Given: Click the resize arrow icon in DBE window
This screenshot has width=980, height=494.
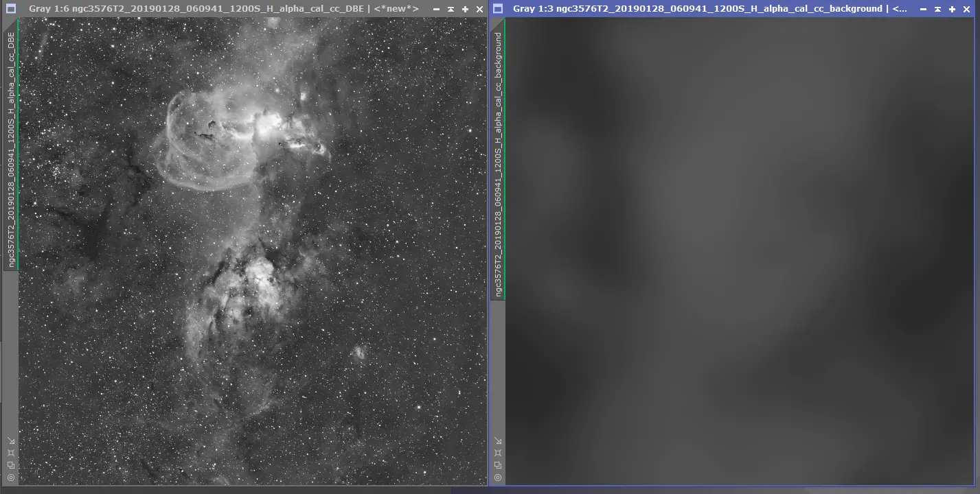Looking at the screenshot, I should [11, 440].
